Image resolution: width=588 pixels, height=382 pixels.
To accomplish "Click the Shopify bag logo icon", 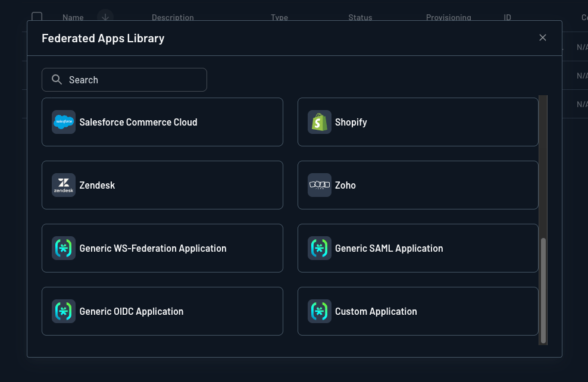I will [x=320, y=122].
